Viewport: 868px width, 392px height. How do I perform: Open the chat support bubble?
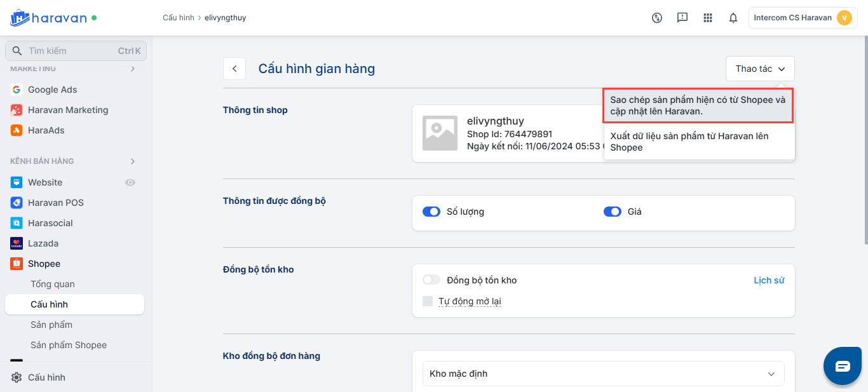pos(842,366)
